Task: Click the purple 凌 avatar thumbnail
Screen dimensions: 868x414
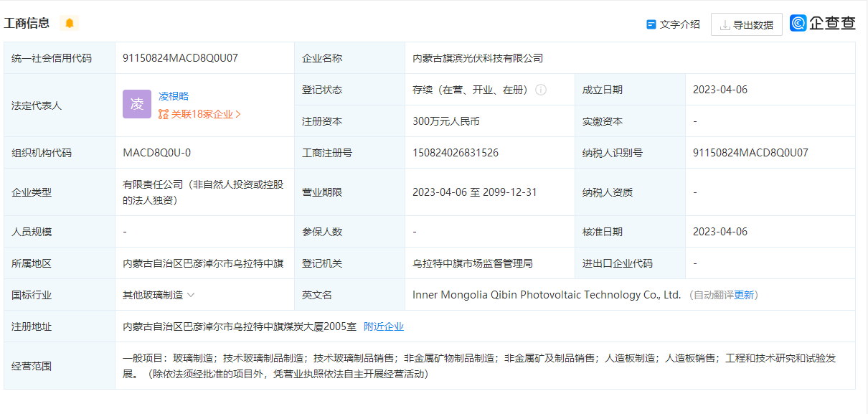Action: (137, 104)
